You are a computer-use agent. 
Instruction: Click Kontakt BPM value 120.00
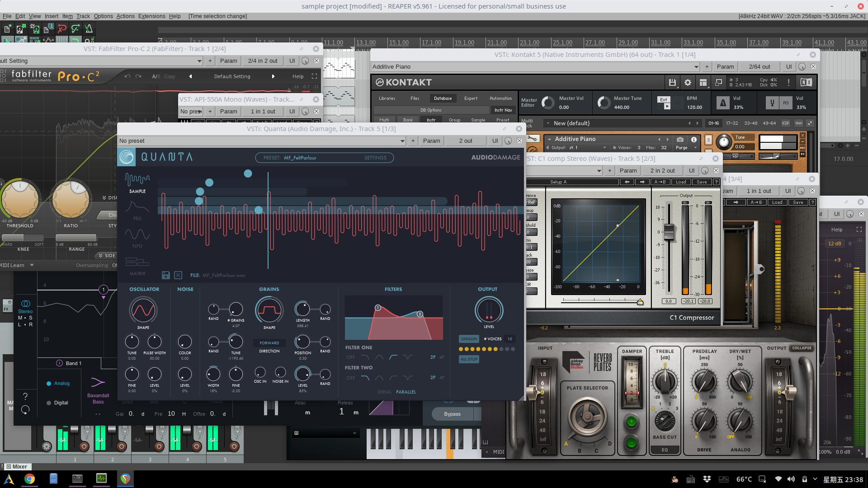pyautogui.click(x=694, y=108)
